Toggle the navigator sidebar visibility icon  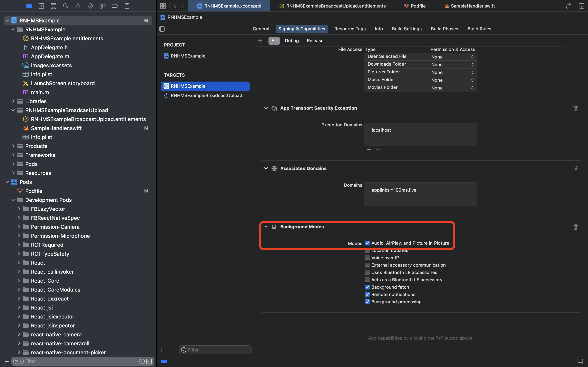click(162, 29)
